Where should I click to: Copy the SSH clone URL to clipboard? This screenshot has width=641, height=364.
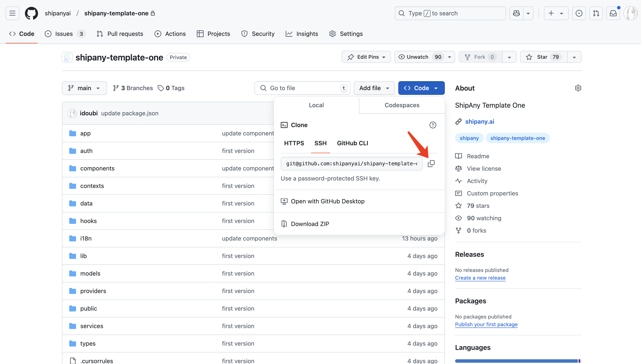click(431, 163)
